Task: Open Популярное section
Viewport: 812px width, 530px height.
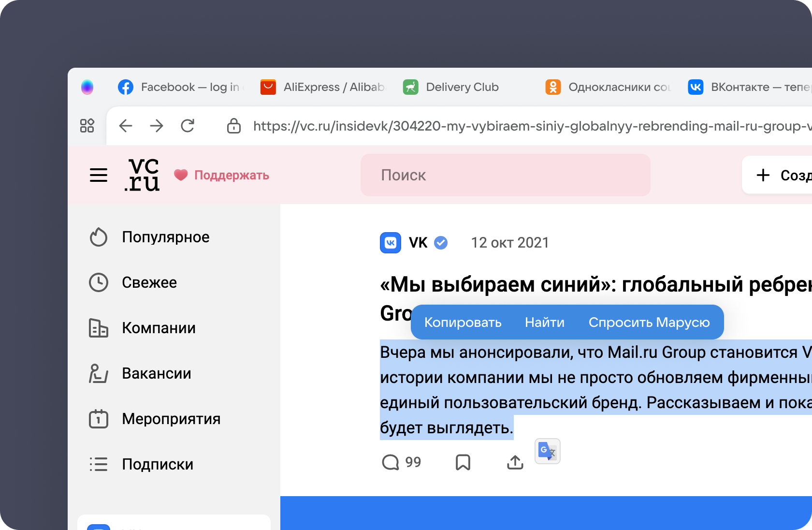Action: click(x=166, y=237)
